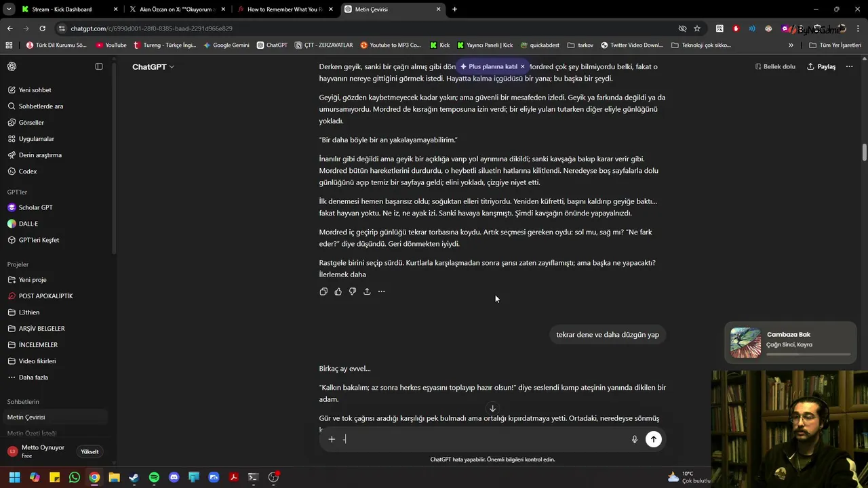Click the Cambaza Bak media progress bar
Viewport: 868px width, 488px height.
808,354
